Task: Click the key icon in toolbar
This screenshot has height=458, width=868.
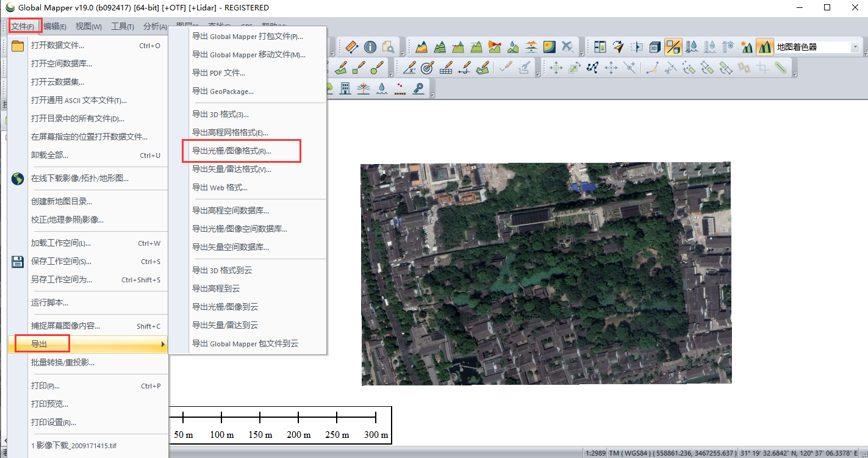Action: (418, 88)
